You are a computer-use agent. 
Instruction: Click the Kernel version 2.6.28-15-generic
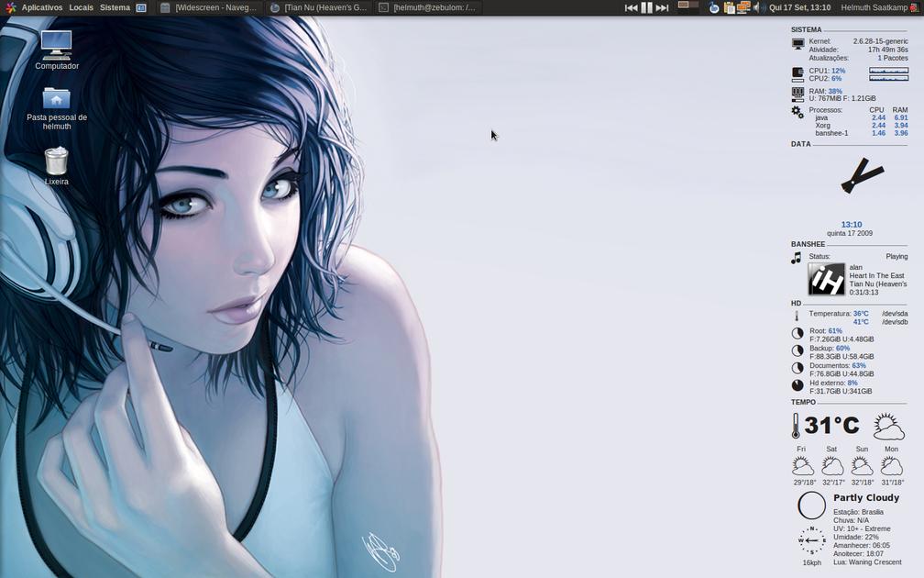coord(880,41)
